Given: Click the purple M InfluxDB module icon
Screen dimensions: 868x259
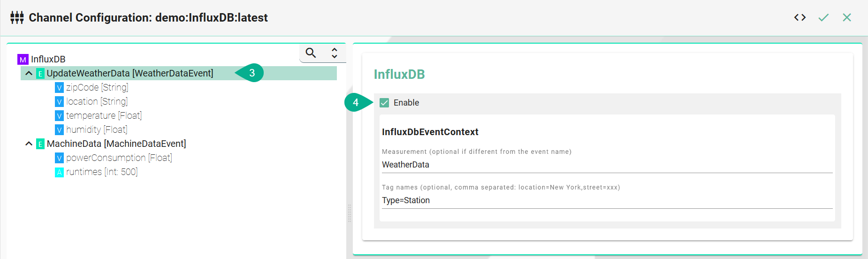Looking at the screenshot, I should pyautogui.click(x=23, y=60).
